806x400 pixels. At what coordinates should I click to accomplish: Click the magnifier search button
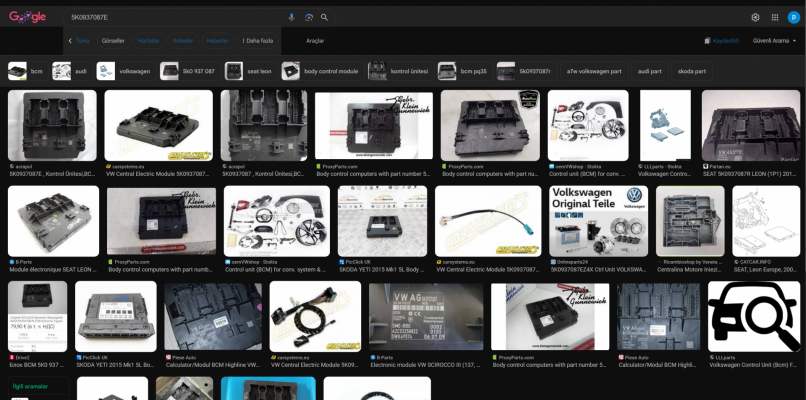pos(324,17)
